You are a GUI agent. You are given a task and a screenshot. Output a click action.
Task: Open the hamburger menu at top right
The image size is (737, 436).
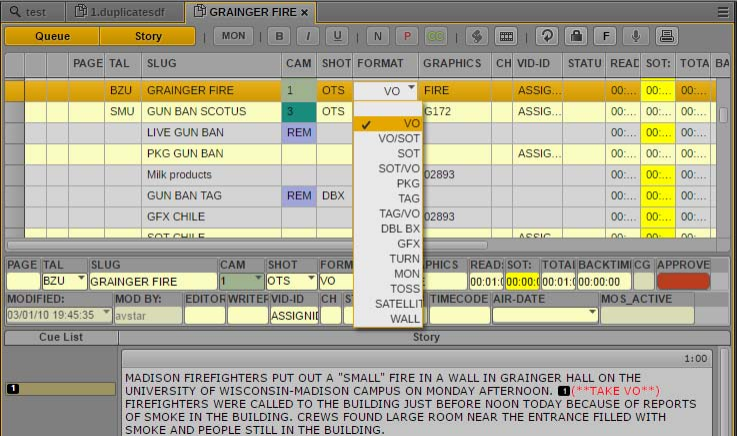click(x=723, y=12)
